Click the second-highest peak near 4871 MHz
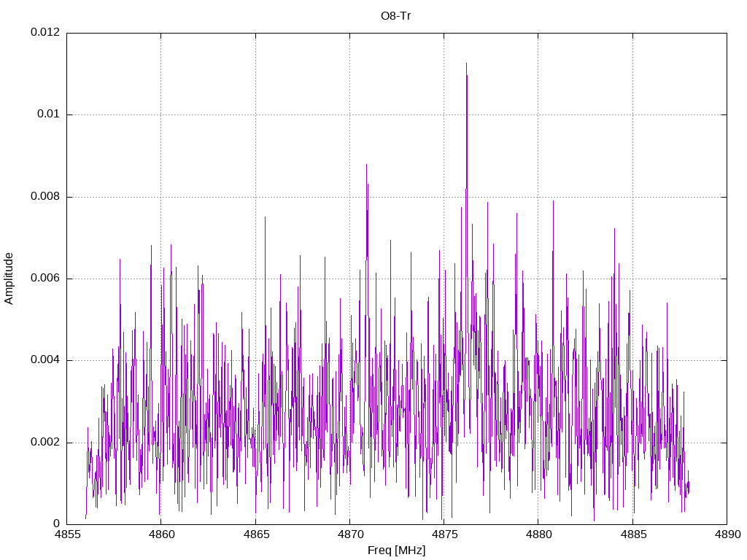This screenshot has height=560, width=747. (x=366, y=166)
